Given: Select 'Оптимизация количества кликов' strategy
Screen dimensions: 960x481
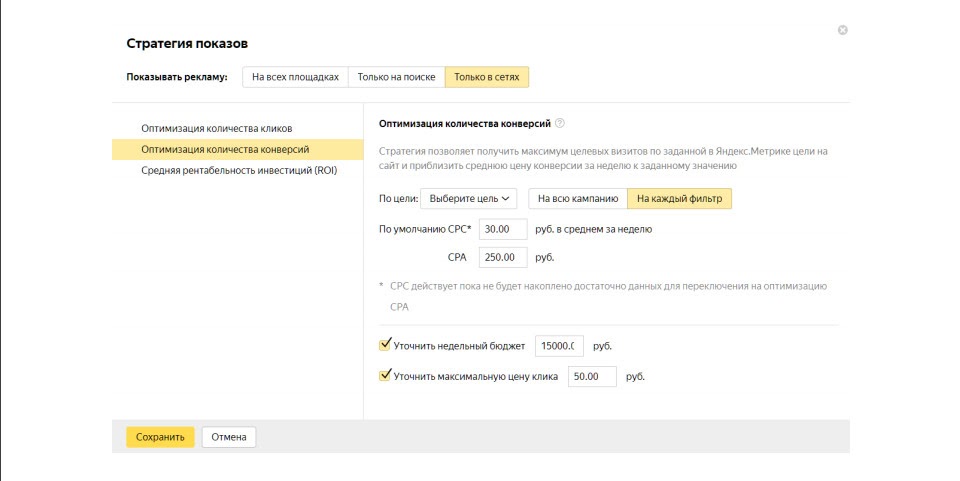Looking at the screenshot, I should (x=217, y=128).
